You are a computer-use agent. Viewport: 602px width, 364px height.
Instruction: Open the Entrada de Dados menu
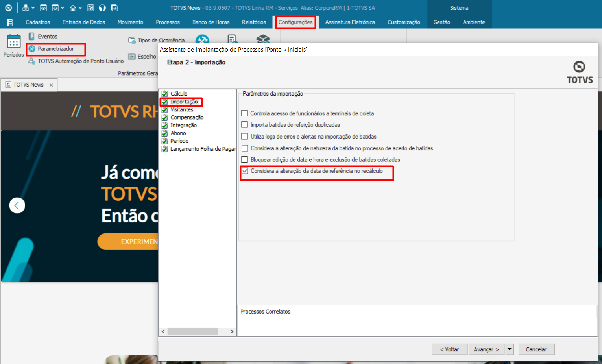pos(84,22)
